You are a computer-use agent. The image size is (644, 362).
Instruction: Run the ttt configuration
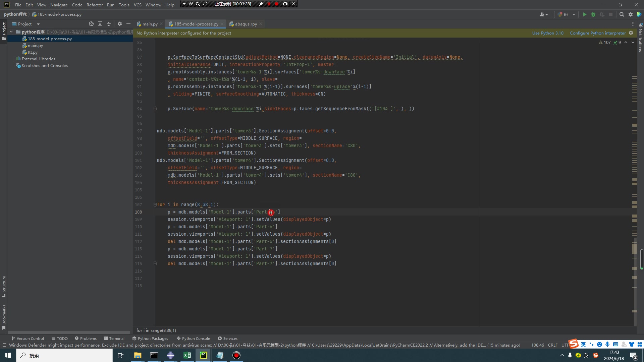click(x=585, y=14)
